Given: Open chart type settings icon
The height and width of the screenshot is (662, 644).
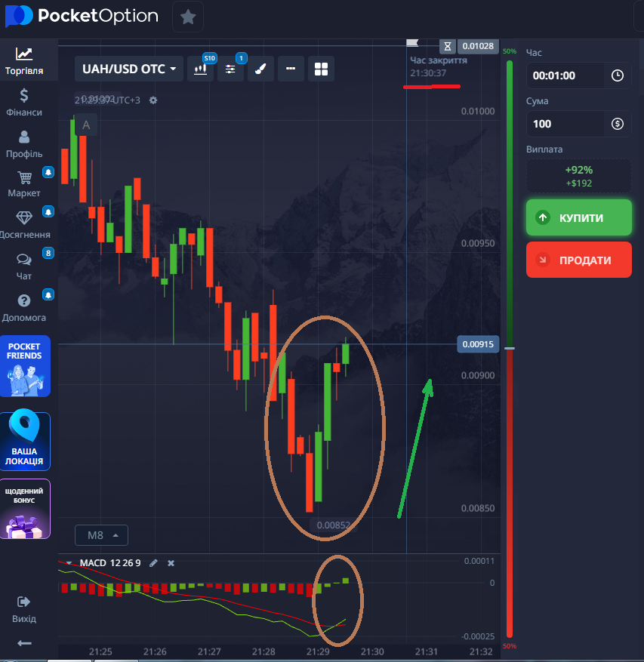Looking at the screenshot, I should pos(200,69).
